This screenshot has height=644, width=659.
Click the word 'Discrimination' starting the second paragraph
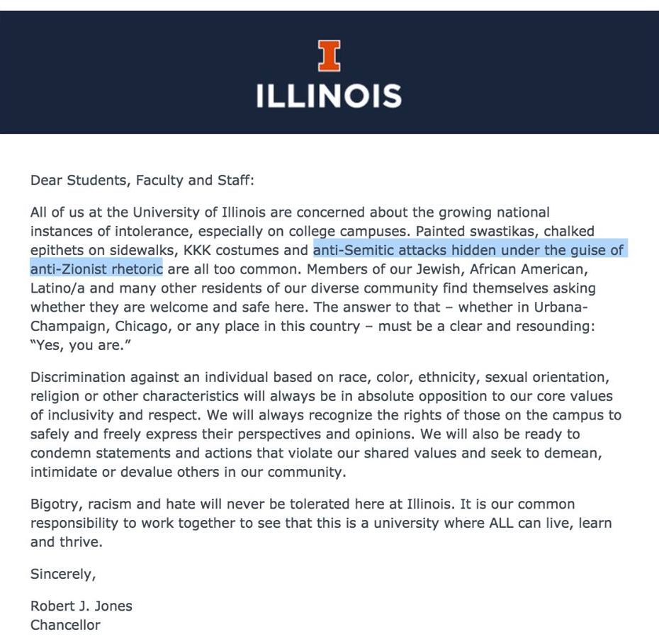(78, 377)
